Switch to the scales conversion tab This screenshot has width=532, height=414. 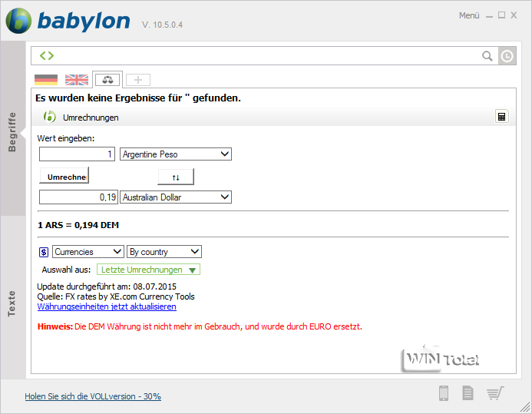pos(107,80)
